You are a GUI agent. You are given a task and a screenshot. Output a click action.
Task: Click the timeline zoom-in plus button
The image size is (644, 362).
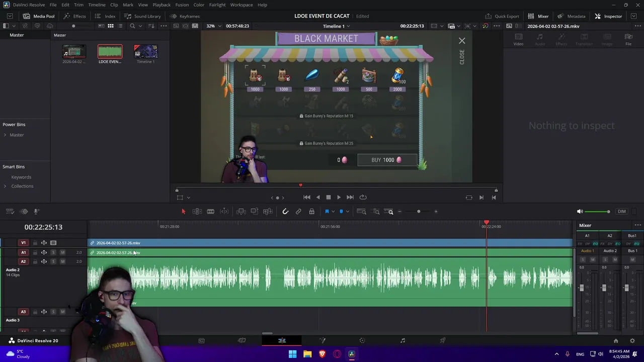(436, 212)
